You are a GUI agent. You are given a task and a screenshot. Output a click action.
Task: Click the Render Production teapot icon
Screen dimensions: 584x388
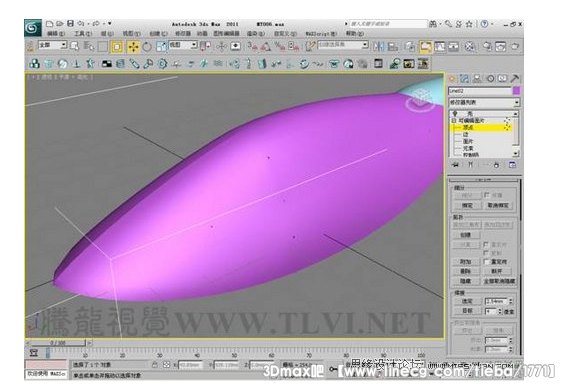[x=515, y=46]
